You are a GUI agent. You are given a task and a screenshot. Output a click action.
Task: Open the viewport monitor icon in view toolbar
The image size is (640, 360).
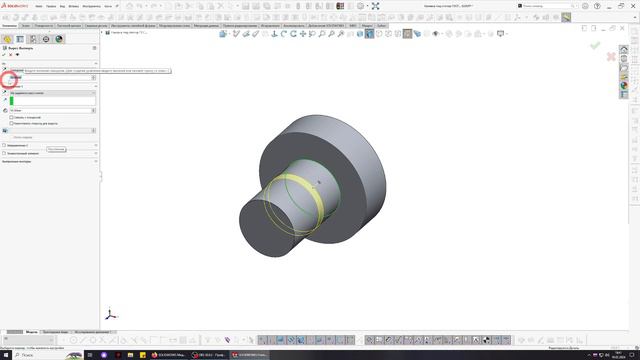500,34
